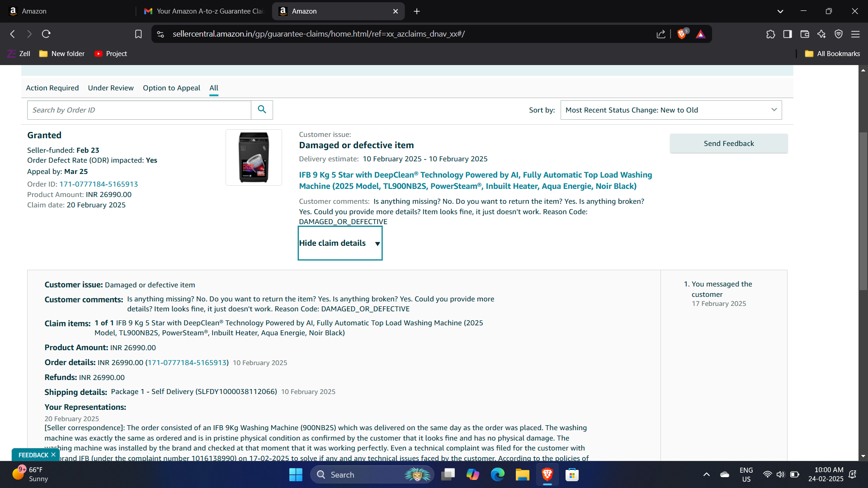This screenshot has height=488, width=868.
Task: Close the active Amazon tab
Action: coord(396,11)
